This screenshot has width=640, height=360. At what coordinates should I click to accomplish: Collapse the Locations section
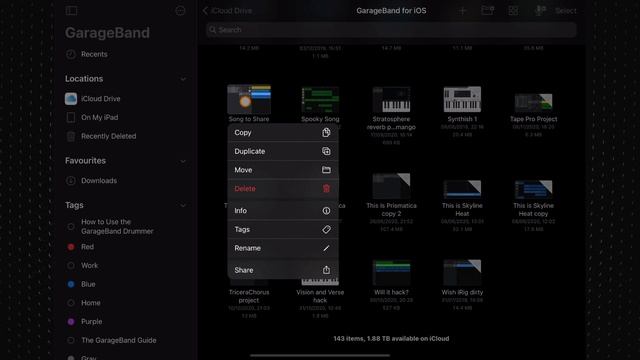[183, 79]
